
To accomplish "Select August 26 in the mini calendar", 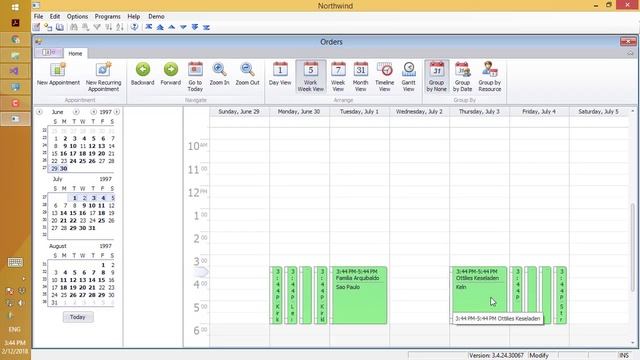I will [x=73, y=295].
